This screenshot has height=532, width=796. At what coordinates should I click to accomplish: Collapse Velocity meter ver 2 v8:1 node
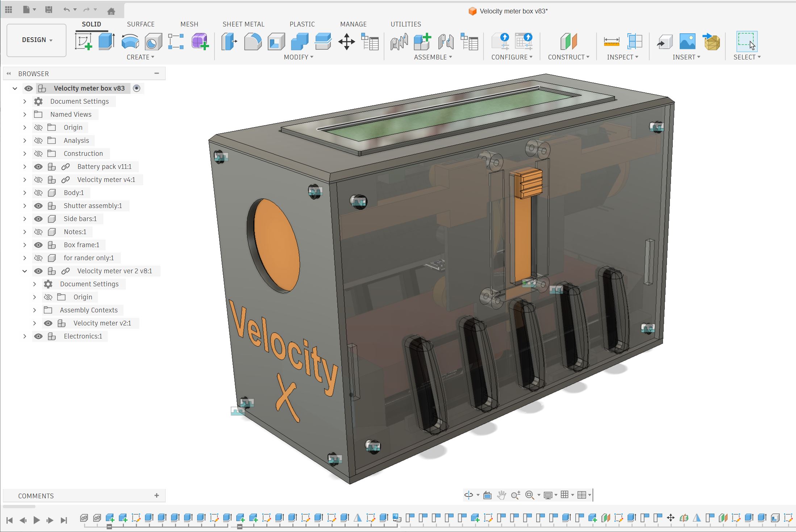tap(25, 271)
